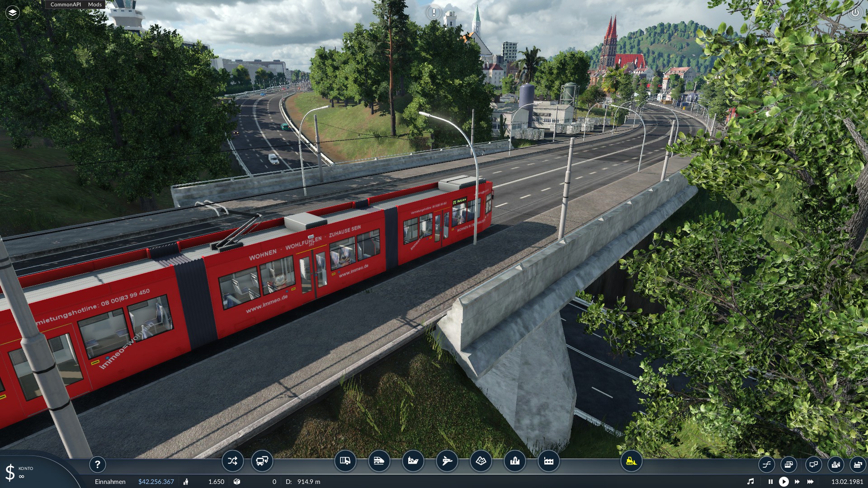Open the road construction menu
Viewport: 868px width, 488px height.
[345, 461]
